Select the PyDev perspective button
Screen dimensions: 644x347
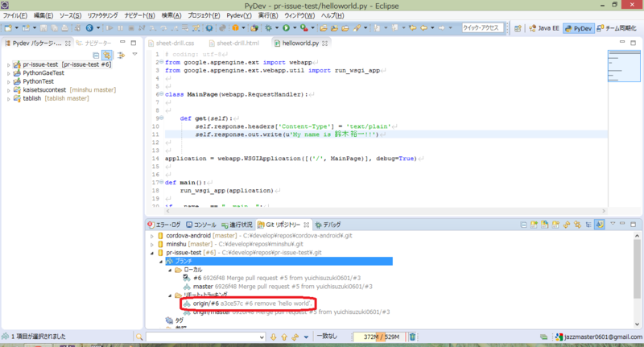578,28
